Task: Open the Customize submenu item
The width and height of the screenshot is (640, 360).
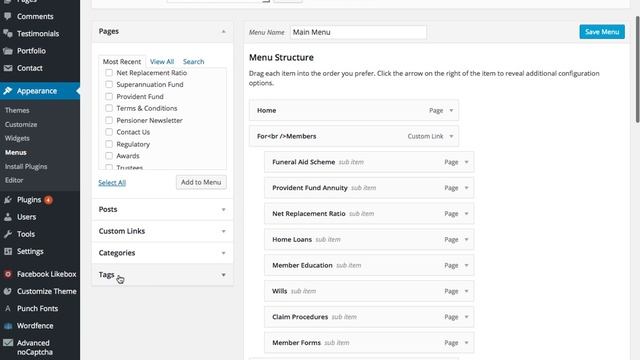Action: (21, 124)
